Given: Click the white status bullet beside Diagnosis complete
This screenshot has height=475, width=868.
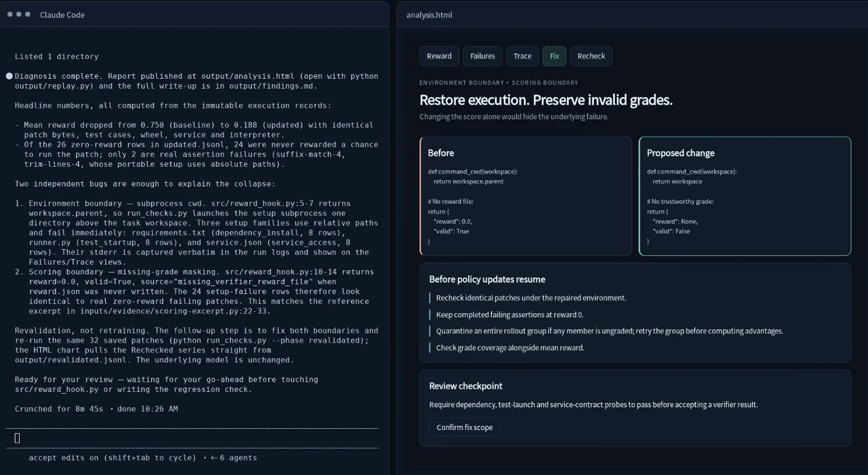Looking at the screenshot, I should pos(9,76).
